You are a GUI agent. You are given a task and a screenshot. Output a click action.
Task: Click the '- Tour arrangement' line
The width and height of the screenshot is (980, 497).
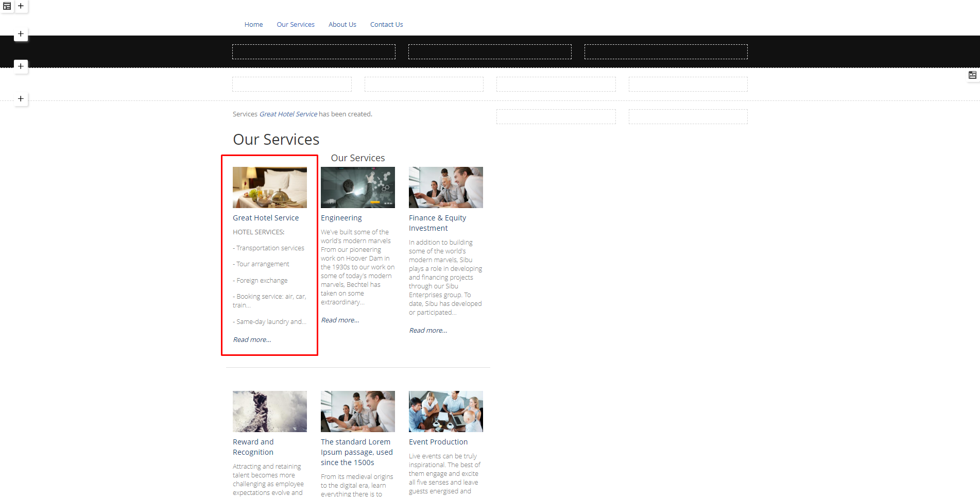[261, 264]
